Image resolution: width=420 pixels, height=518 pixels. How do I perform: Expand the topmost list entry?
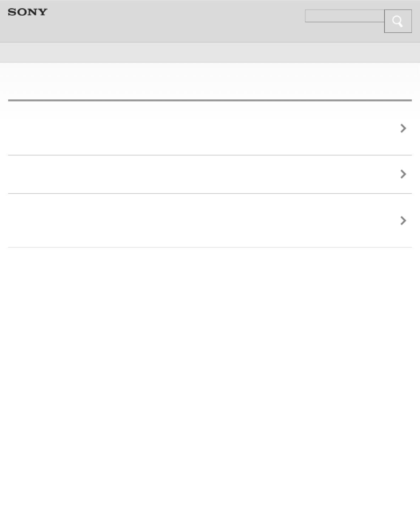point(403,128)
